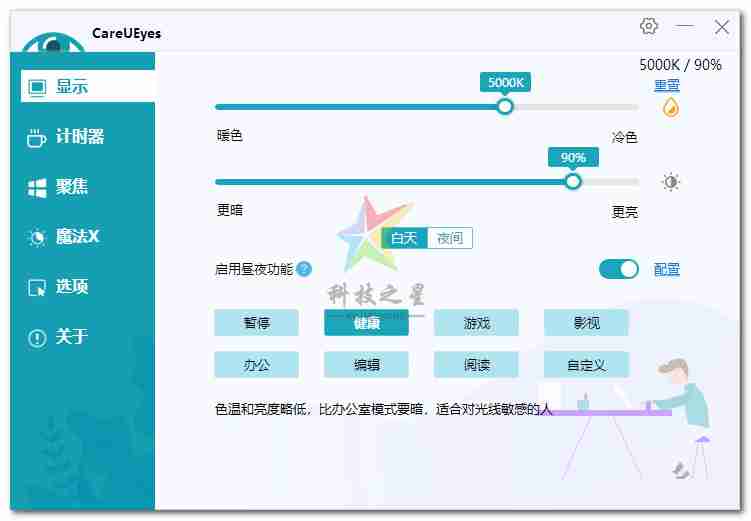Choose the 阅读 reading preset
This screenshot has width=751, height=521.
476,365
